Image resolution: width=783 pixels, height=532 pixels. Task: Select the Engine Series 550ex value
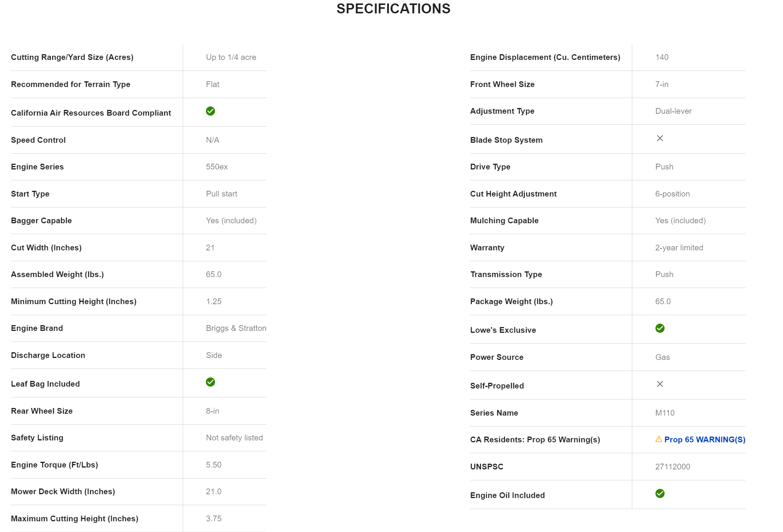(217, 167)
